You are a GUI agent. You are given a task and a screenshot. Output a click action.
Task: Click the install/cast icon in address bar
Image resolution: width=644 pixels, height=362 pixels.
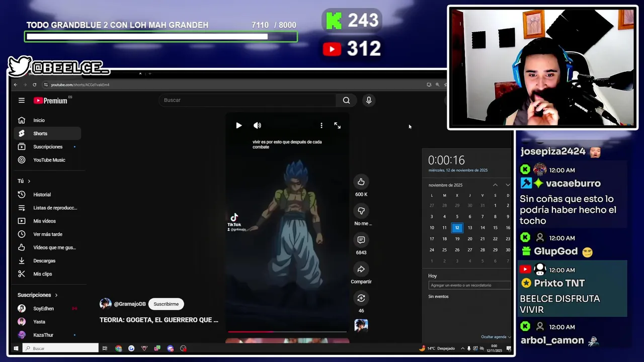[429, 84]
